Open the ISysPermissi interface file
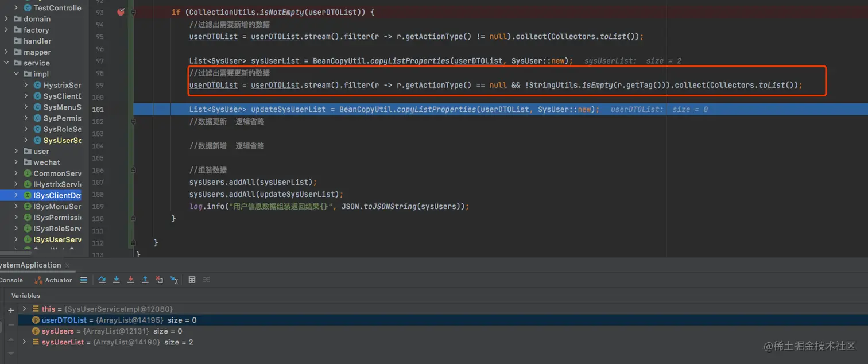The image size is (868, 364). (57, 218)
